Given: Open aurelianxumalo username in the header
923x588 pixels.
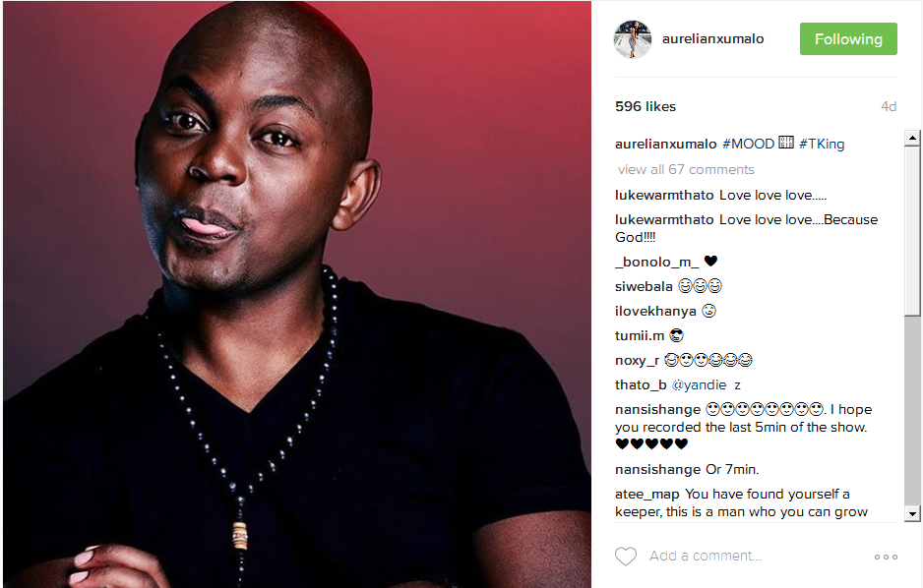Looking at the screenshot, I should (712, 38).
